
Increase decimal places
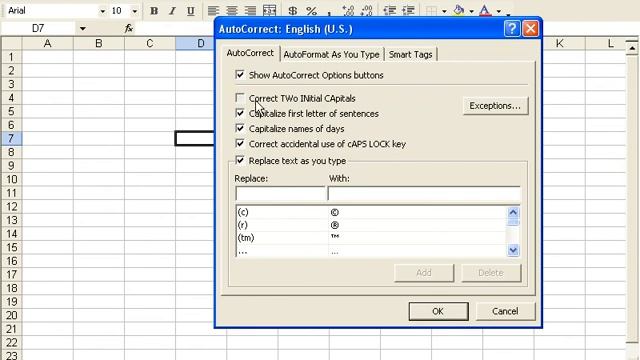(348, 11)
